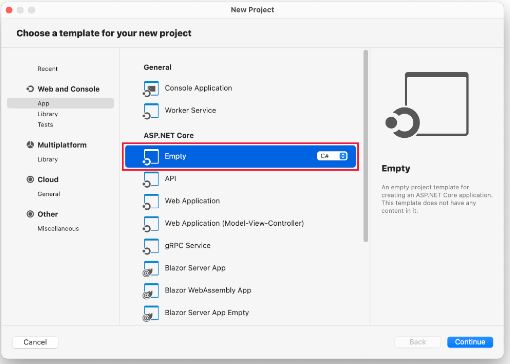This screenshot has width=510, height=364.
Task: Select Recent in the sidebar
Action: tap(47, 69)
